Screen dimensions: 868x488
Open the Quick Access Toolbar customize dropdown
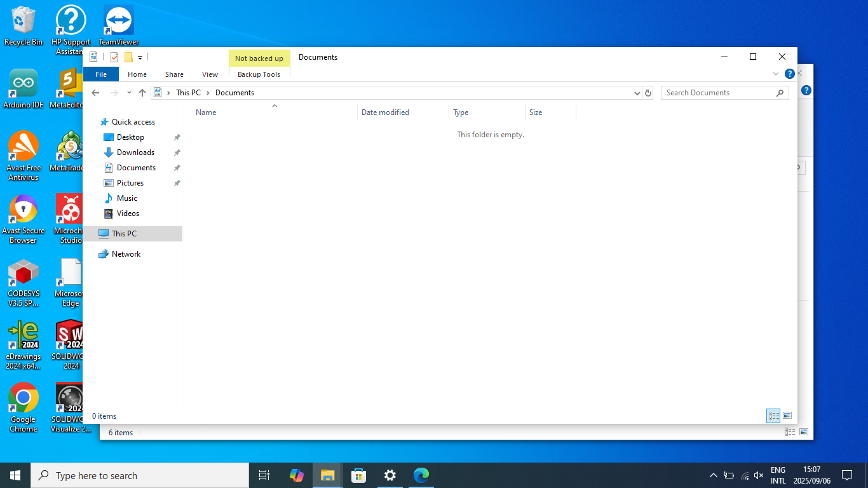(x=140, y=57)
